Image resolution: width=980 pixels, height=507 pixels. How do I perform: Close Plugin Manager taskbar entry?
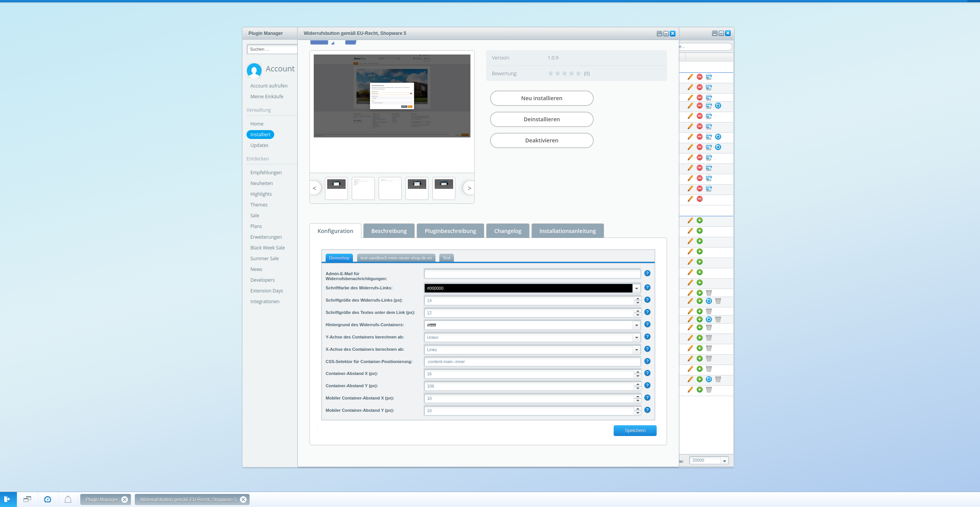124,499
